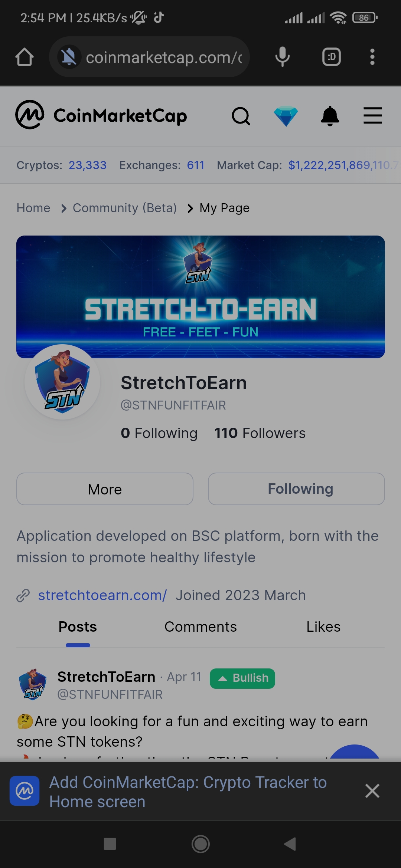Open the stretchtoearn.com link
This screenshot has width=401, height=868.
pos(102,595)
